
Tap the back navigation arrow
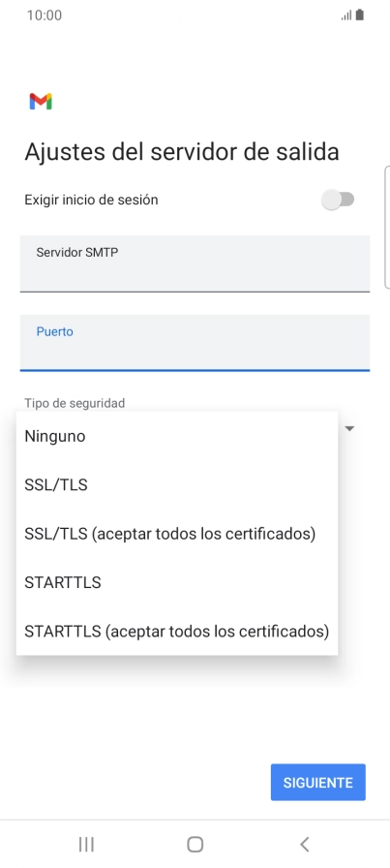(304, 844)
